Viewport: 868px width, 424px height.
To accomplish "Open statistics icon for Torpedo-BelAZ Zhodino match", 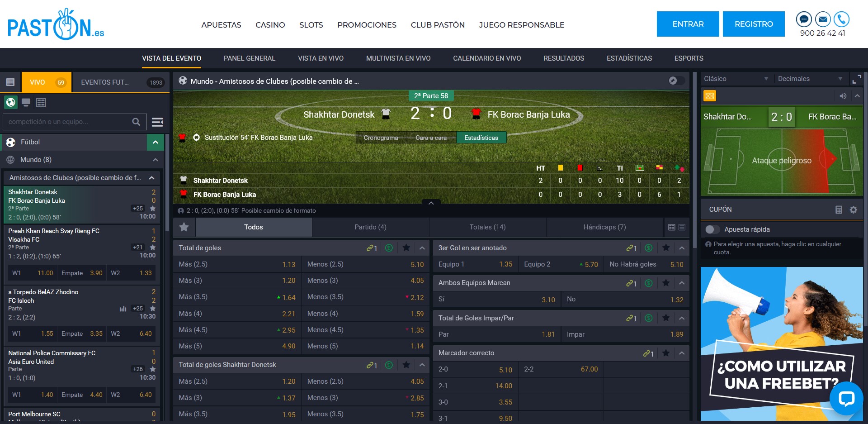I will point(123,309).
